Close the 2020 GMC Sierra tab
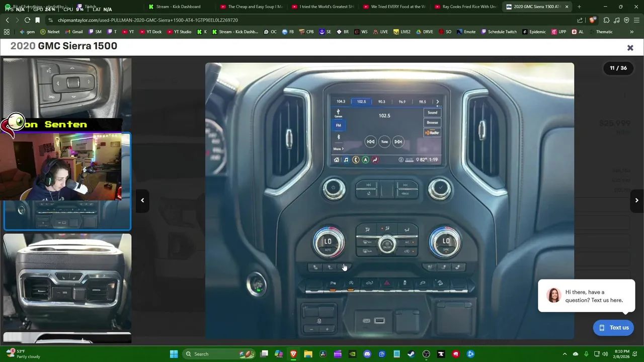This screenshot has width=644, height=362. click(x=567, y=7)
